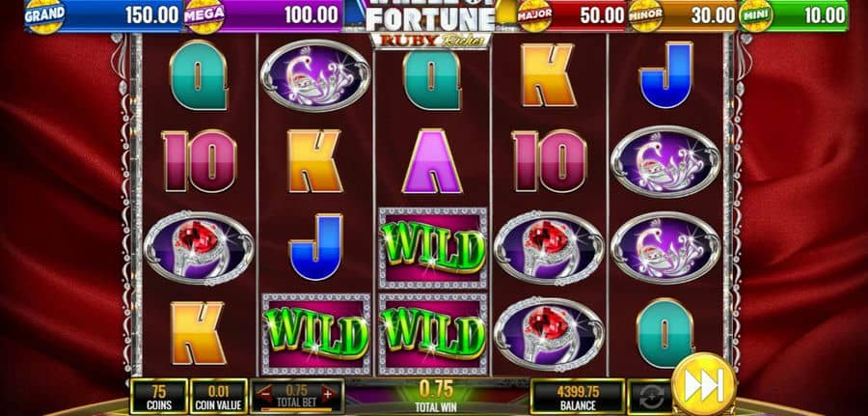Increase total bet with plus arrow
Screen dimensions: 868x416
tap(327, 395)
